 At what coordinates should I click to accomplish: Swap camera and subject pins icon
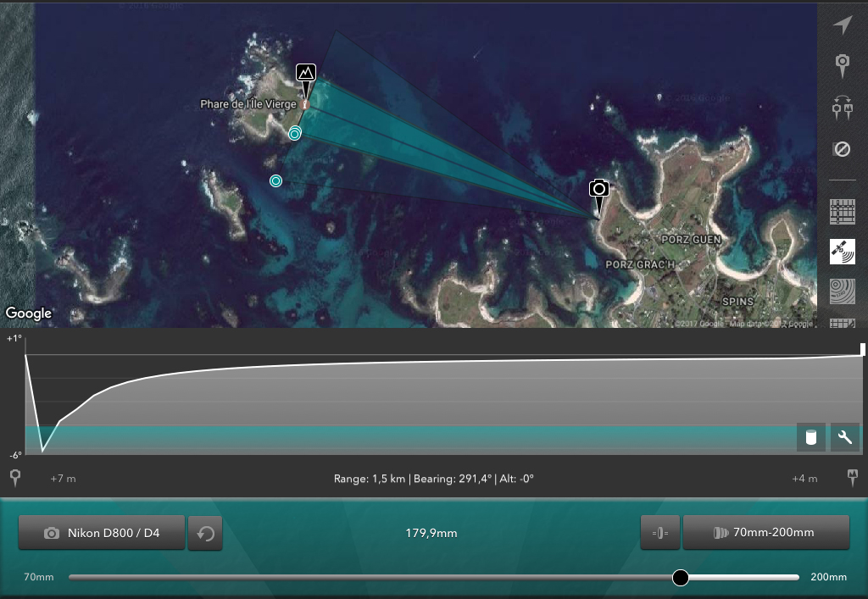842,108
